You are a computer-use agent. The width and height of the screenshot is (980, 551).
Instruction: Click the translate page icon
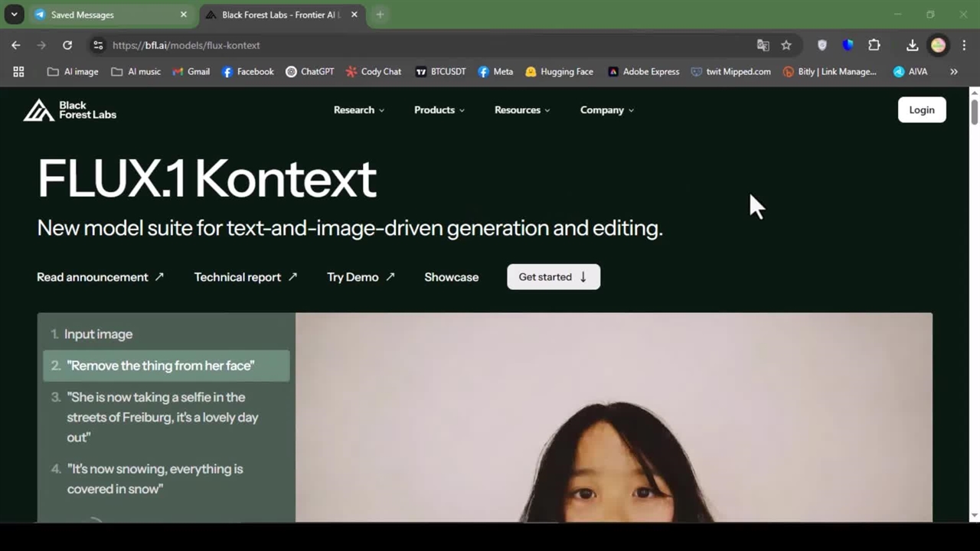pos(763,45)
